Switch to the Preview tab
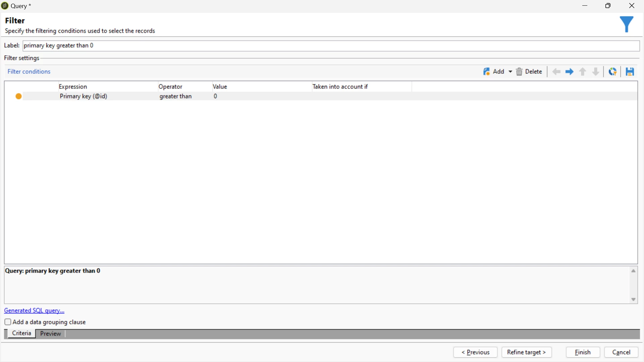Viewport: 644px width, 362px height. pyautogui.click(x=50, y=334)
